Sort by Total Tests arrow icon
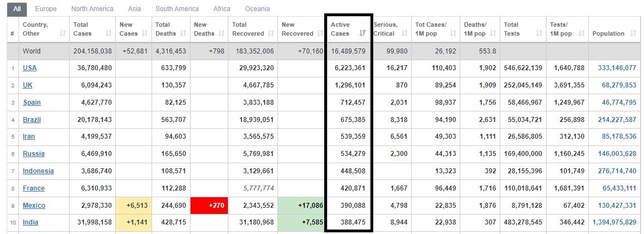644x234 pixels. 539,33
